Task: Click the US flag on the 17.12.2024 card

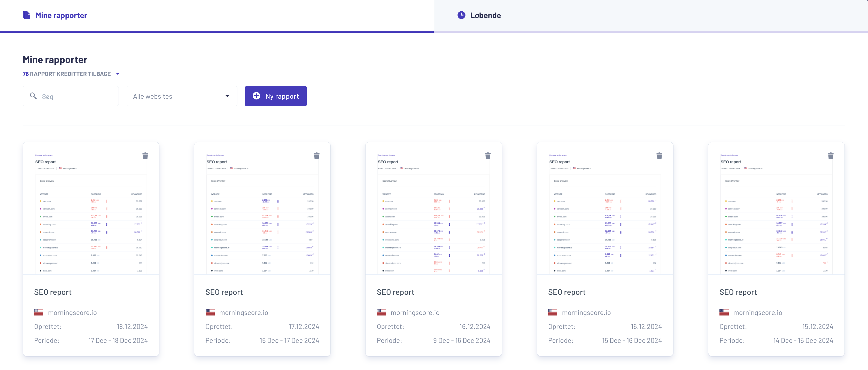Action: (x=210, y=312)
